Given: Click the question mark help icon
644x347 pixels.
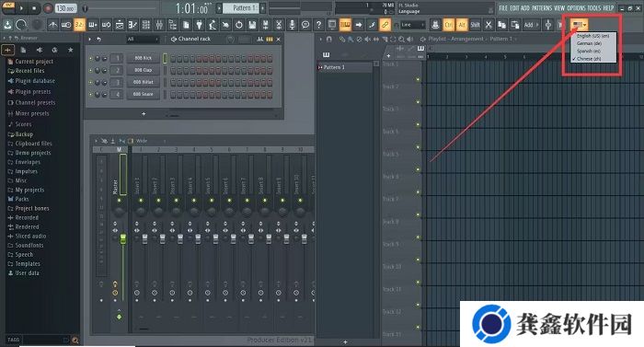Looking at the screenshot, I should pyautogui.click(x=318, y=25).
